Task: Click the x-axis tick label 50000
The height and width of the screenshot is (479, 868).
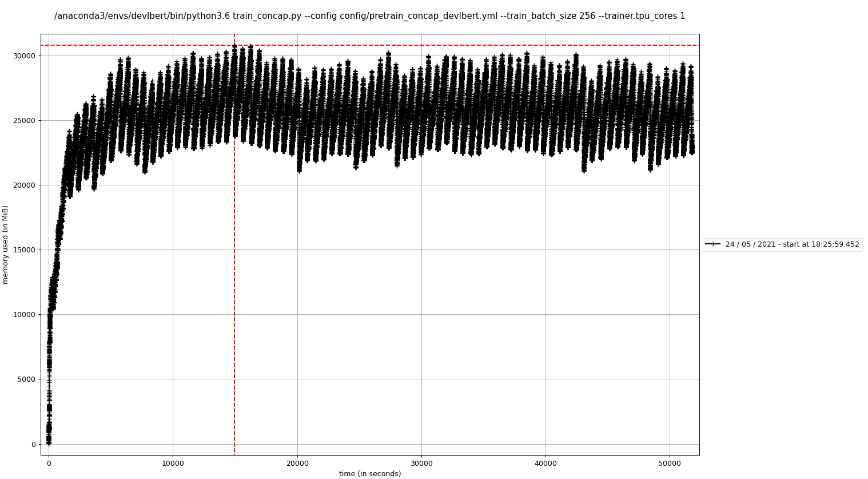Action: point(670,462)
